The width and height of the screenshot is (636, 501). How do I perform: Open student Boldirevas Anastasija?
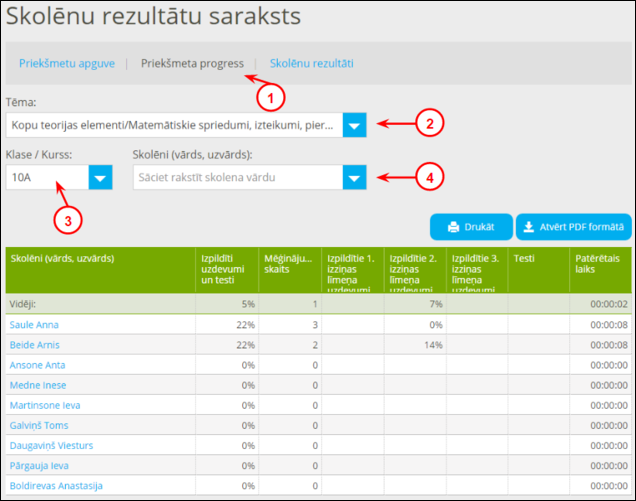coord(56,486)
